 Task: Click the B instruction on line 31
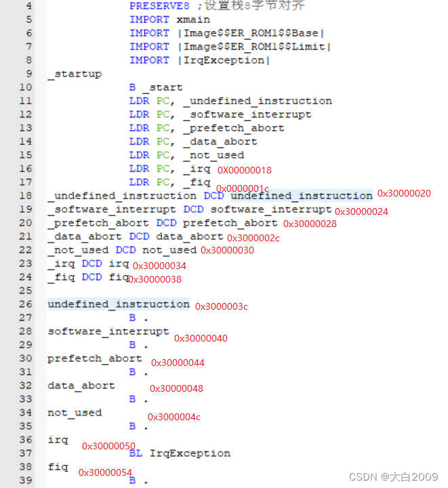click(x=132, y=372)
